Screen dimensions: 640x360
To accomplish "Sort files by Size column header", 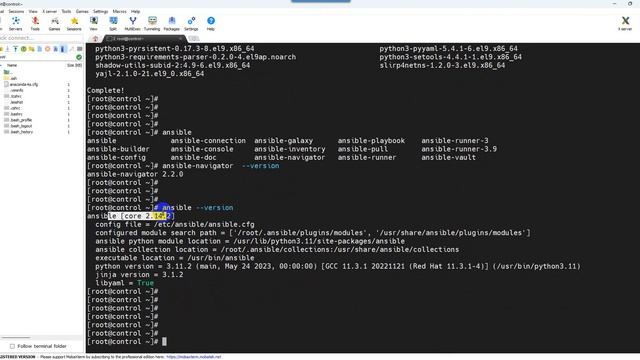I will pos(74,65).
